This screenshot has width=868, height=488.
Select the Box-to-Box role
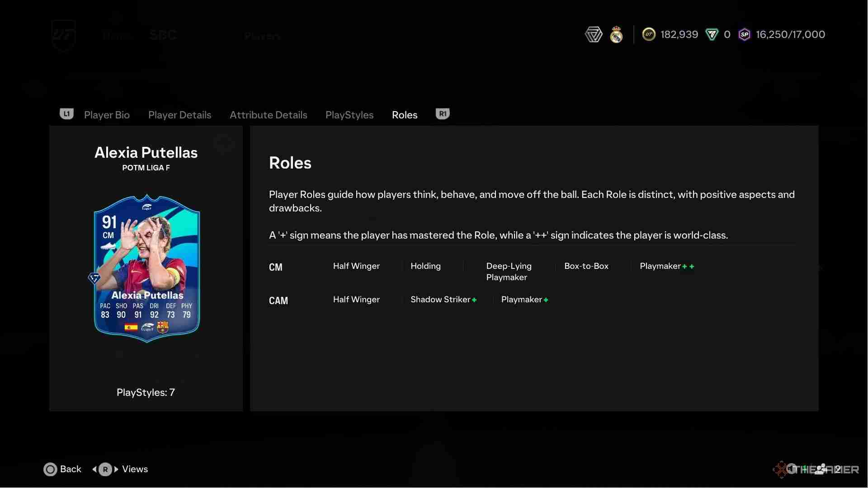pyautogui.click(x=586, y=266)
